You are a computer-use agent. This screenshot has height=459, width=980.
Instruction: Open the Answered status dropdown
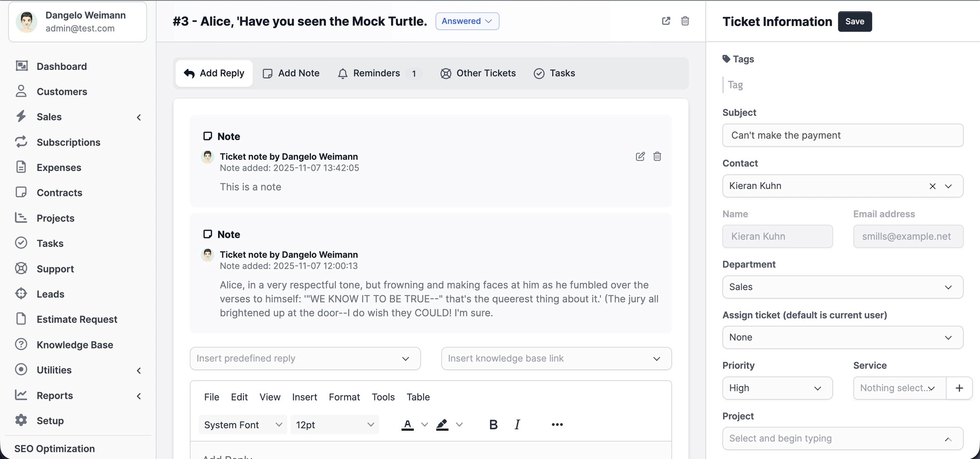pos(467,21)
